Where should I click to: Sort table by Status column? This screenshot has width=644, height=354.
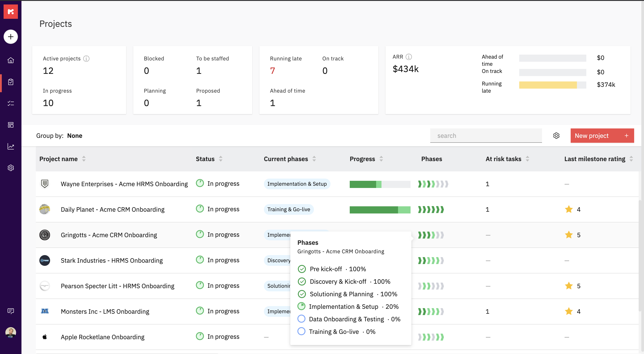click(220, 159)
